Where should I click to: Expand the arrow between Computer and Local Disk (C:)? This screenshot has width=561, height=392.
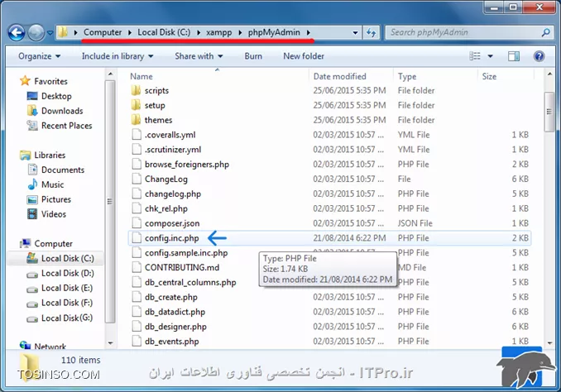130,32
